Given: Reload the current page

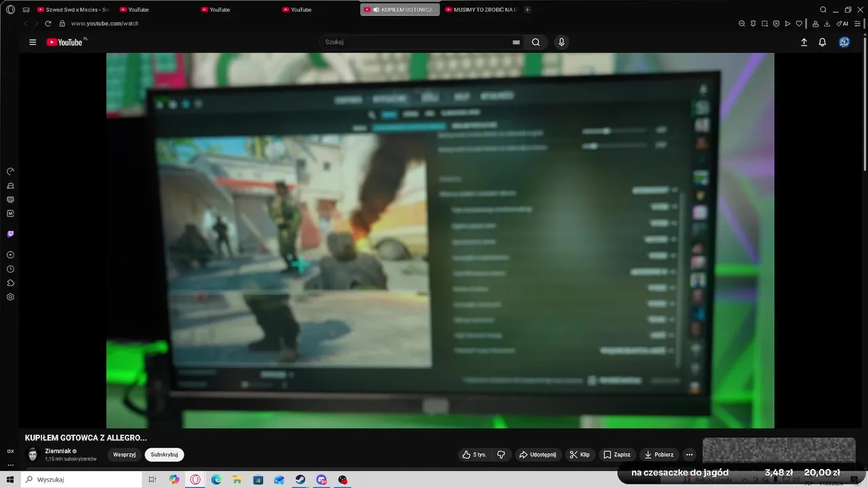Looking at the screenshot, I should click(48, 23).
